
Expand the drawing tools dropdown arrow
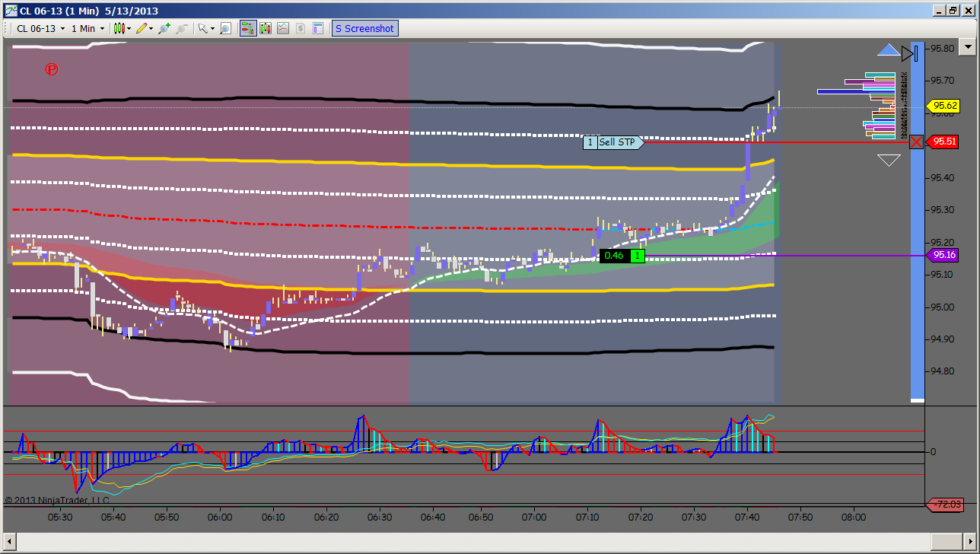point(151,29)
